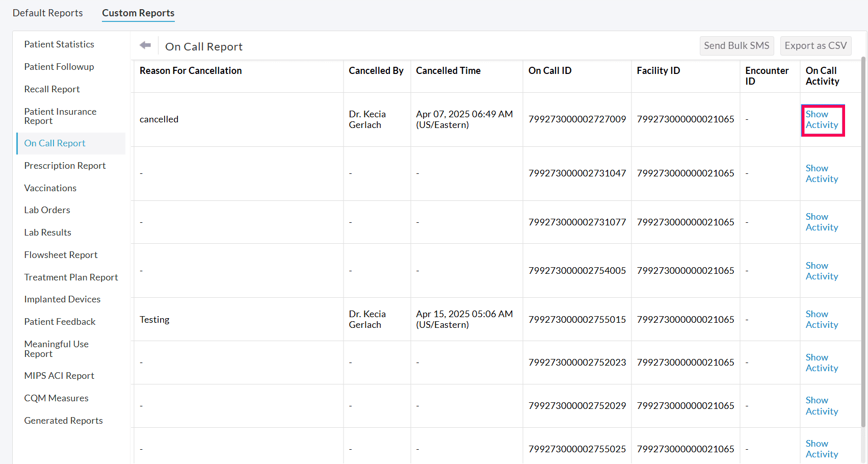Open the Lab Orders report
The image size is (868, 464).
(47, 210)
